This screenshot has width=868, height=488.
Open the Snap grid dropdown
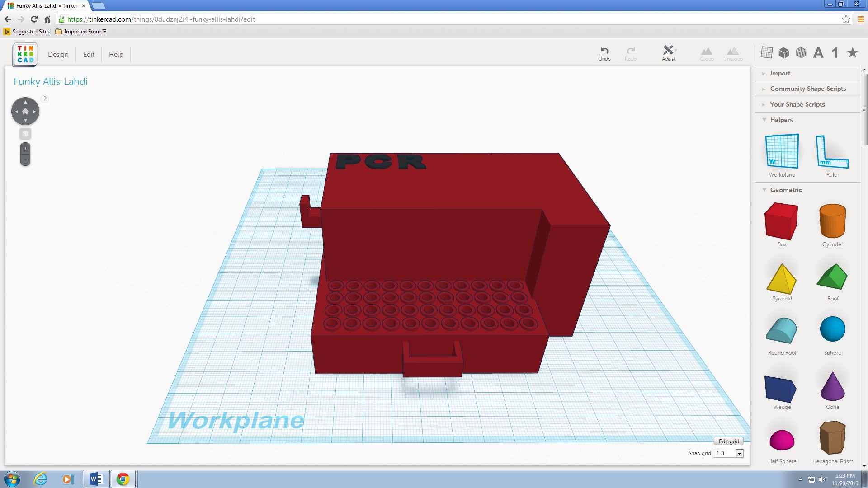point(739,453)
